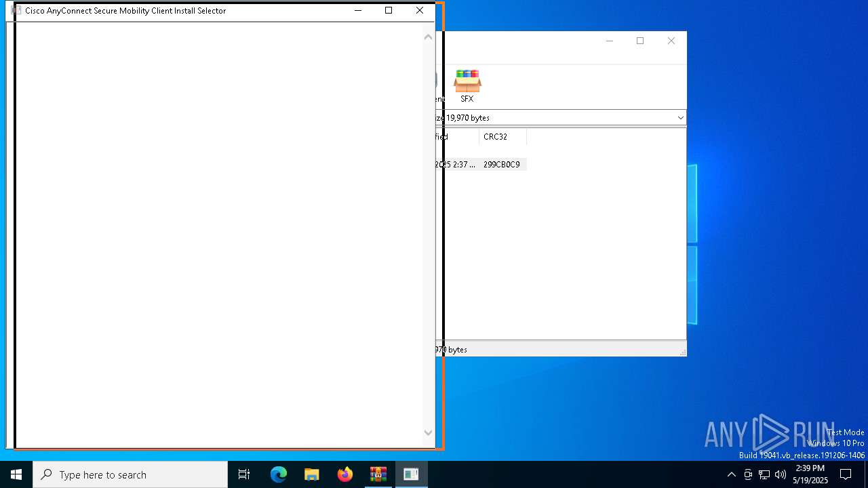
Task: Select the 299CB0C9 CRC32 cell
Action: 502,165
